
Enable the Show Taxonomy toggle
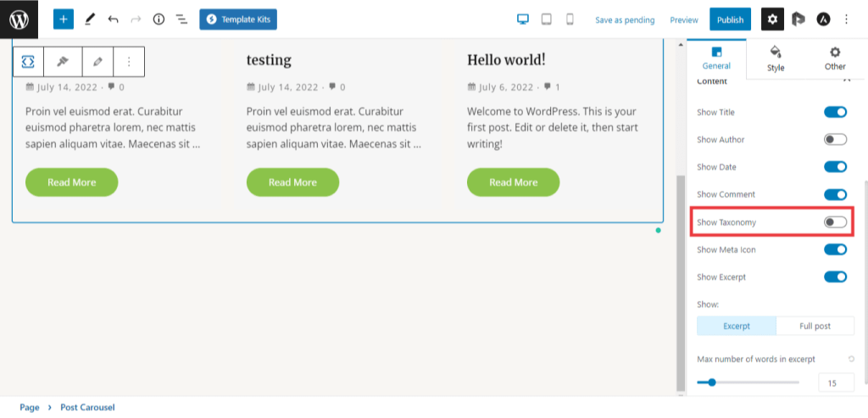[835, 222]
